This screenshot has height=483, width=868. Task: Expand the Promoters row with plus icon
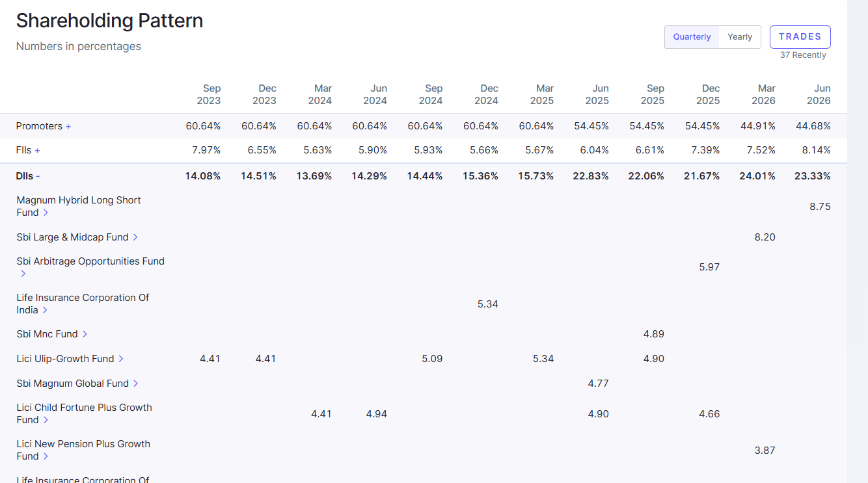tap(68, 126)
